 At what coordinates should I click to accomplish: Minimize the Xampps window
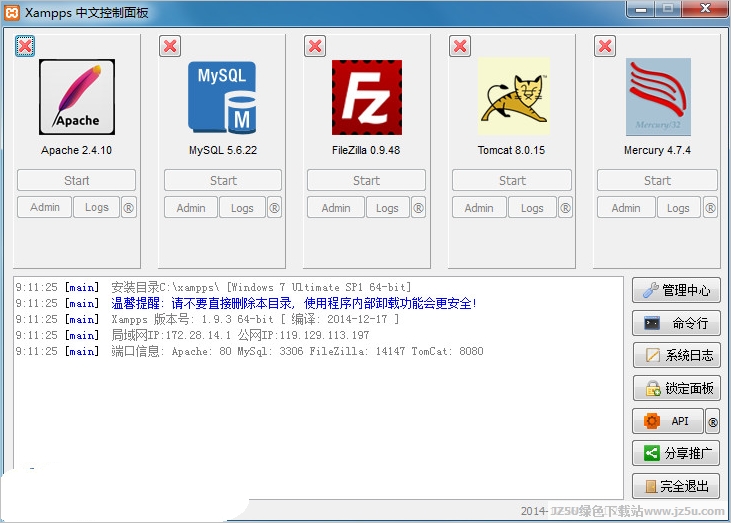click(x=641, y=9)
